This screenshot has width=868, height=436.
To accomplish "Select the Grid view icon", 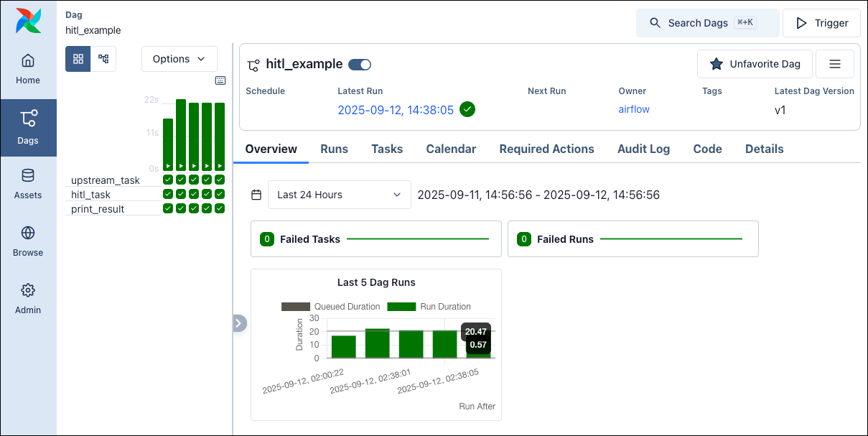I will 78,58.
